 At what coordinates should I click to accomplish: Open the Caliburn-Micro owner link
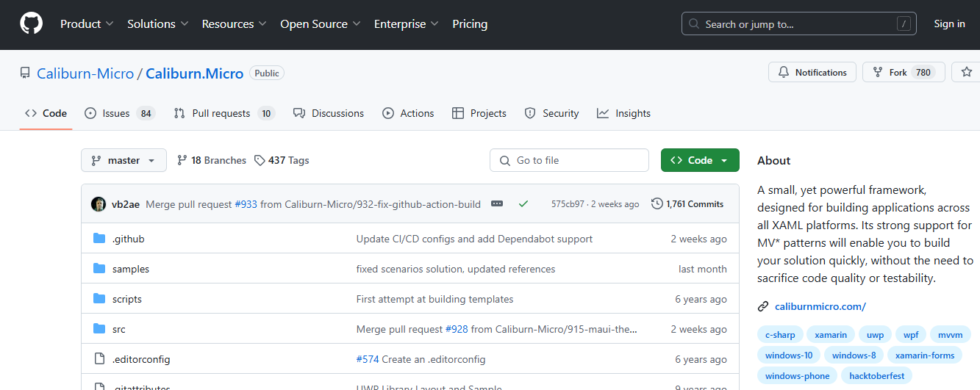pos(85,73)
